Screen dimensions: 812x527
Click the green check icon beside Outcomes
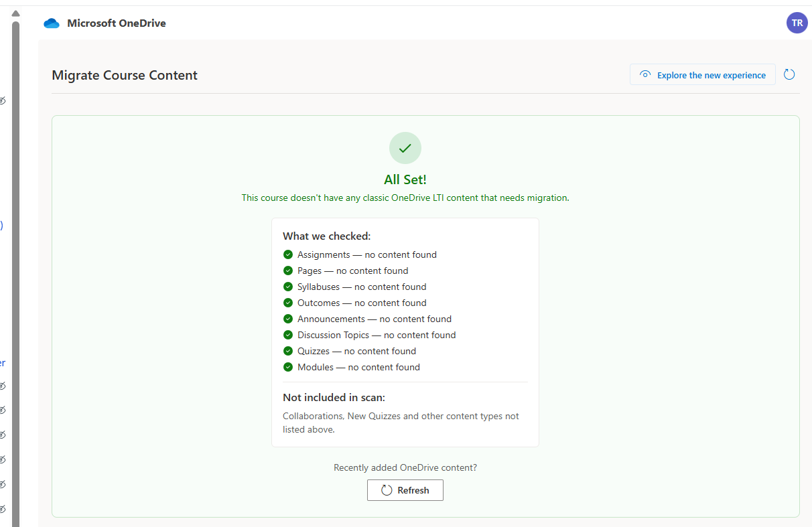(288, 303)
